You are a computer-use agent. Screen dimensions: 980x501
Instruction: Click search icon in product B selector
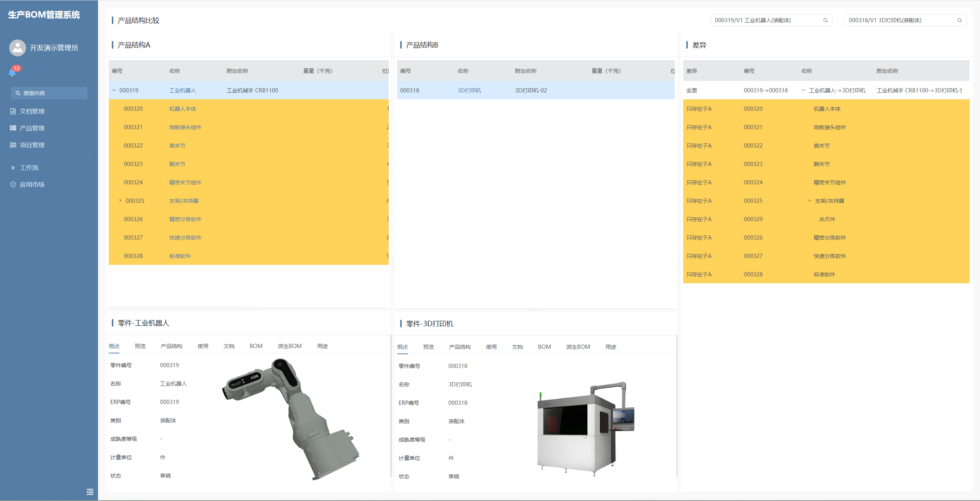coord(959,20)
